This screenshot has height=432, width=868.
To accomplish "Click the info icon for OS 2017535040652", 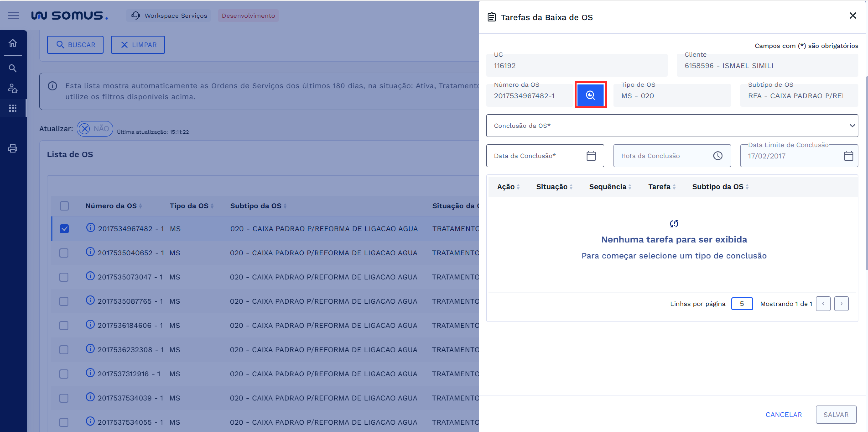I will (x=90, y=252).
